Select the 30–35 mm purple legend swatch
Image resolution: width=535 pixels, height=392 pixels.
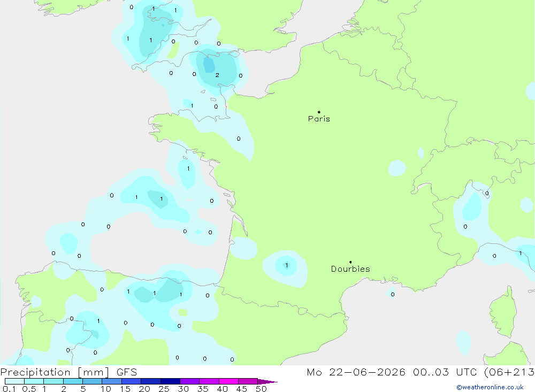(x=190, y=381)
